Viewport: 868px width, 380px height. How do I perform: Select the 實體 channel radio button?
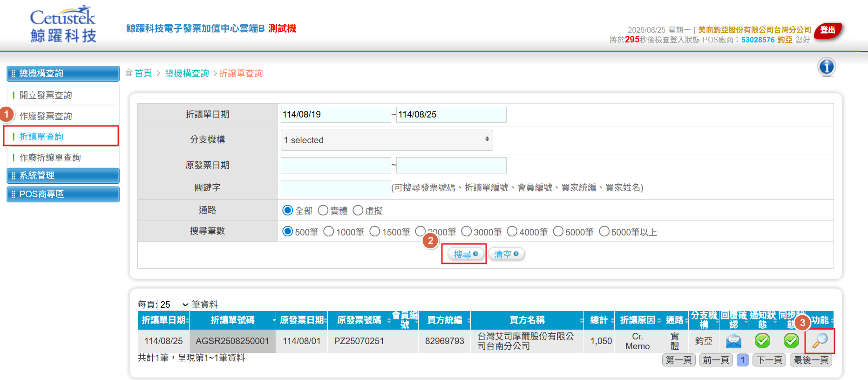(x=323, y=210)
